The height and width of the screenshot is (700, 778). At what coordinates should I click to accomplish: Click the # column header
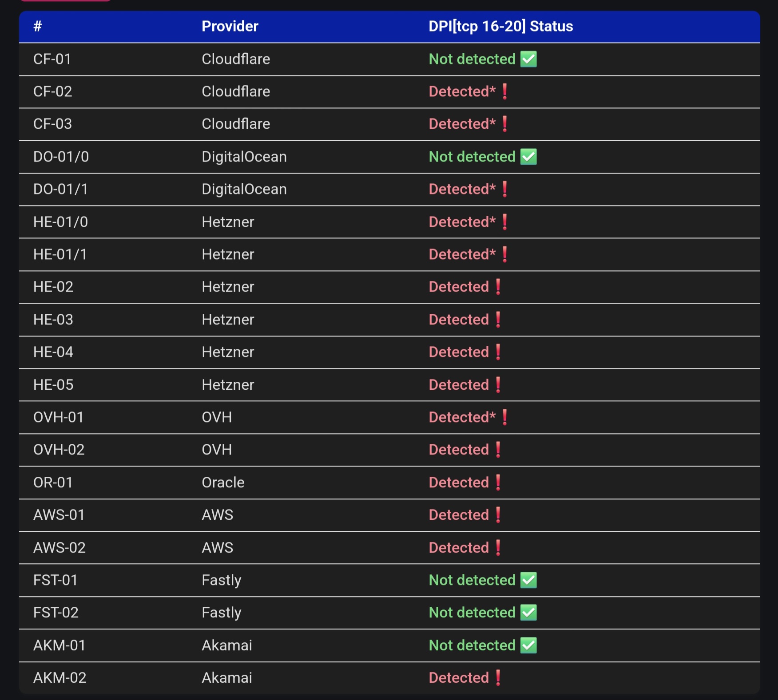click(38, 26)
